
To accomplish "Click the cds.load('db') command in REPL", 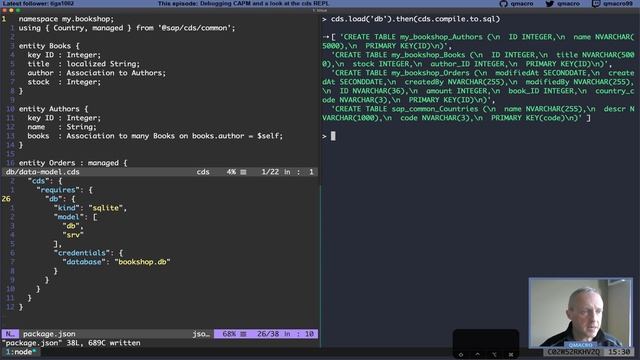I will (x=415, y=19).
